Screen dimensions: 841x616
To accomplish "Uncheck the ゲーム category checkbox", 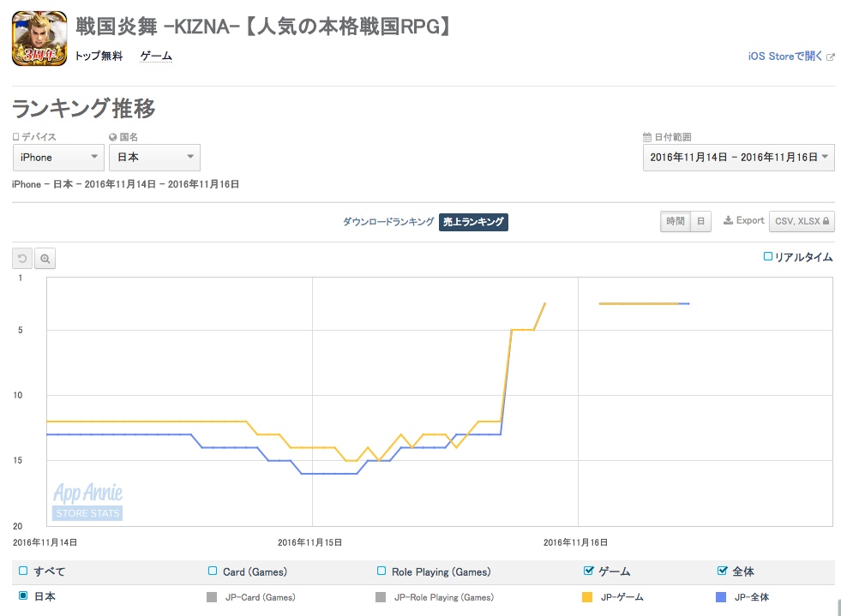I will click(x=588, y=571).
